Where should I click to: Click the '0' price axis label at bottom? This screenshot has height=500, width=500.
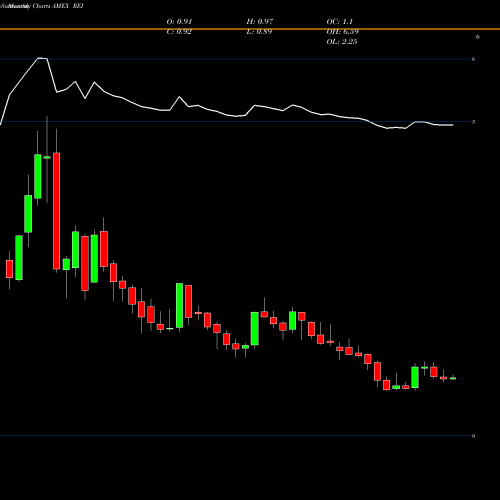pyautogui.click(x=473, y=436)
